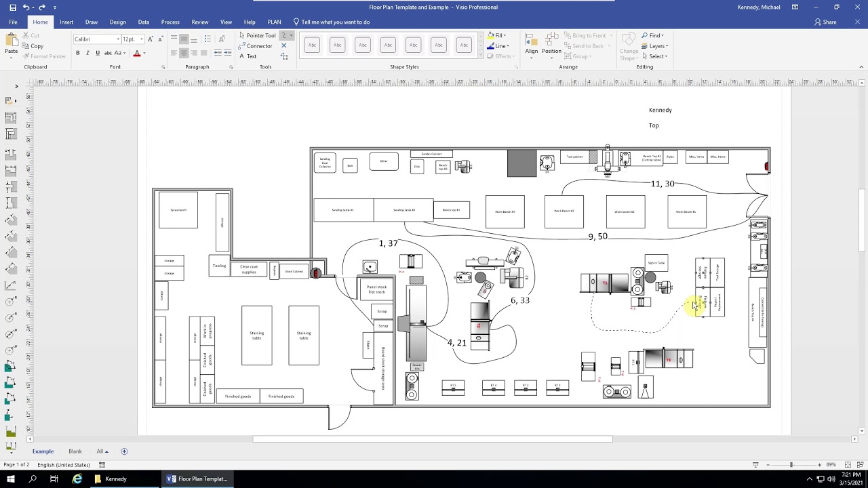Open the font name combo box
868x488 pixels.
[x=97, y=39]
